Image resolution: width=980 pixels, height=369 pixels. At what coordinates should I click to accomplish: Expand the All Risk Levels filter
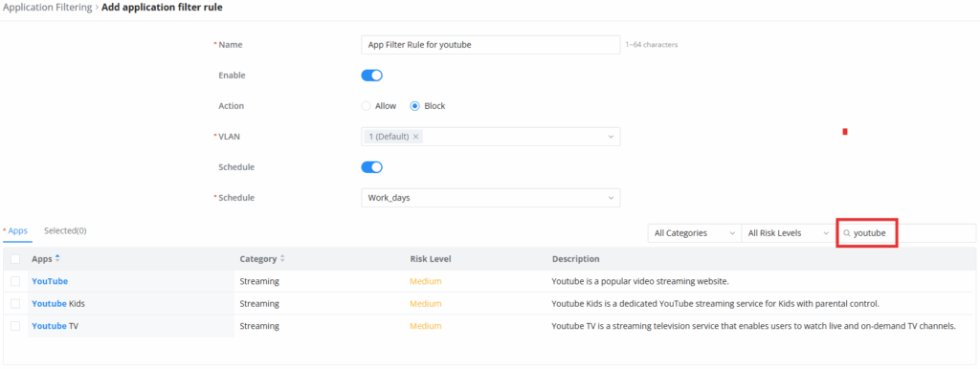point(789,233)
